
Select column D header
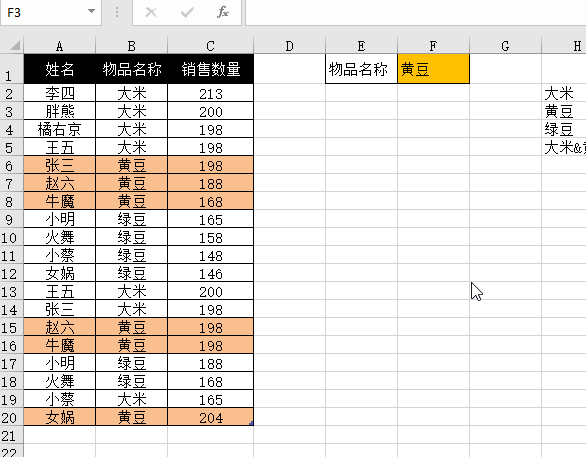point(289,46)
